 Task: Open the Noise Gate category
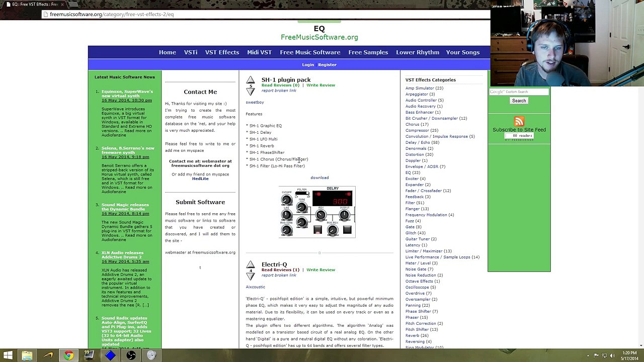click(416, 269)
